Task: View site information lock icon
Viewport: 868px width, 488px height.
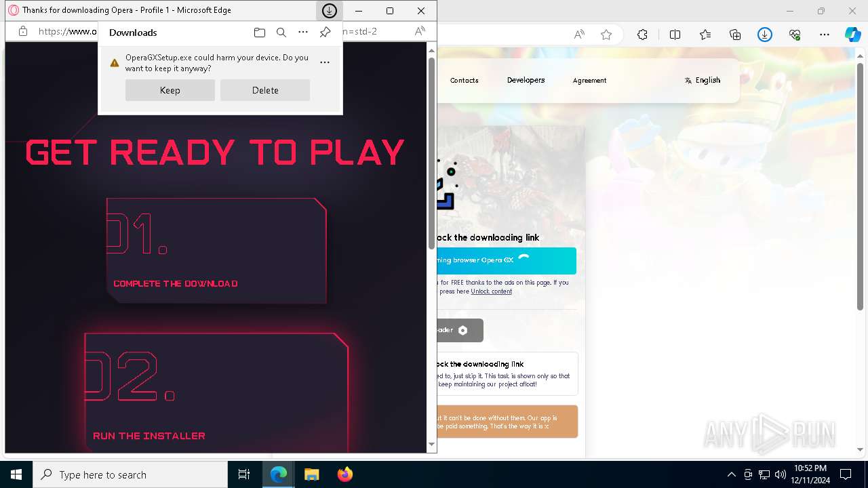Action: tap(23, 31)
